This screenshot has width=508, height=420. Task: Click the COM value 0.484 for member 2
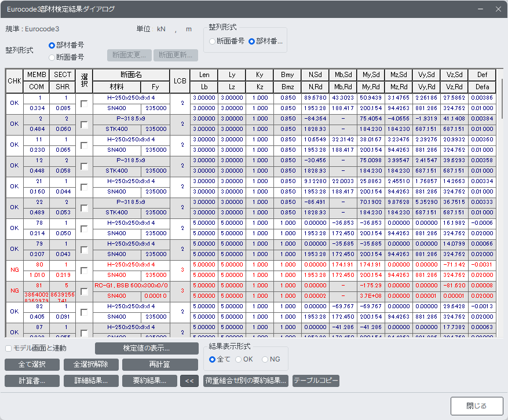point(36,129)
